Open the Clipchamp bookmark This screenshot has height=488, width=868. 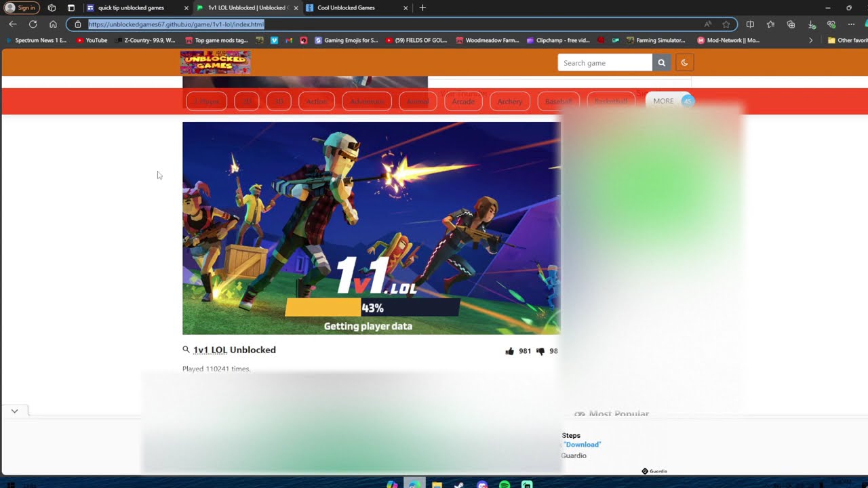pyautogui.click(x=557, y=40)
